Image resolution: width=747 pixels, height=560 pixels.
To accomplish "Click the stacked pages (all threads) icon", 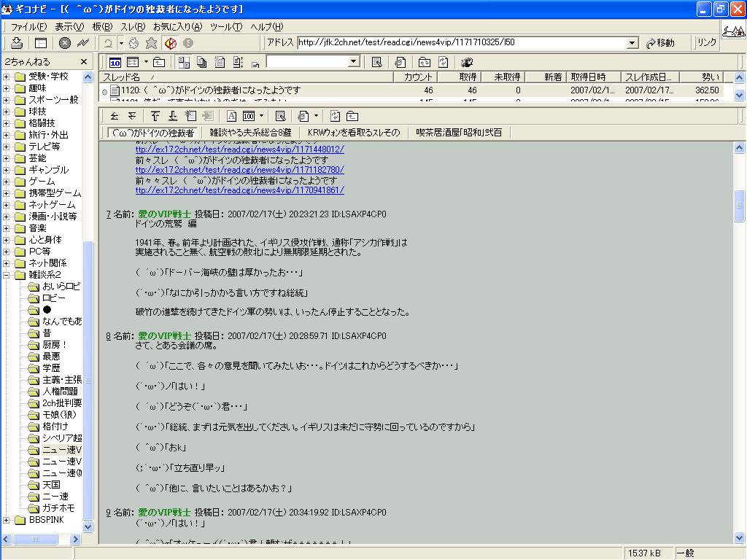I will coord(202,63).
